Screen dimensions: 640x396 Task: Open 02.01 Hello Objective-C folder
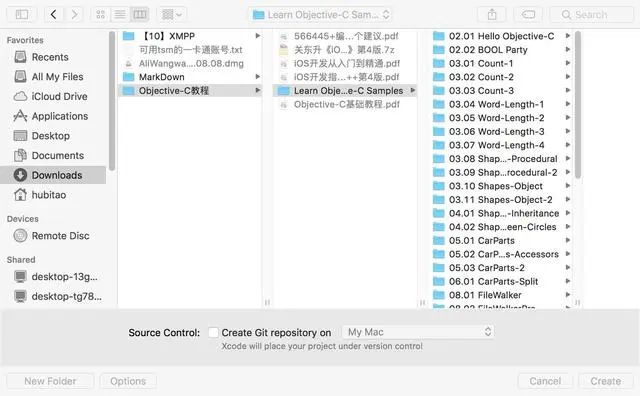(x=501, y=36)
